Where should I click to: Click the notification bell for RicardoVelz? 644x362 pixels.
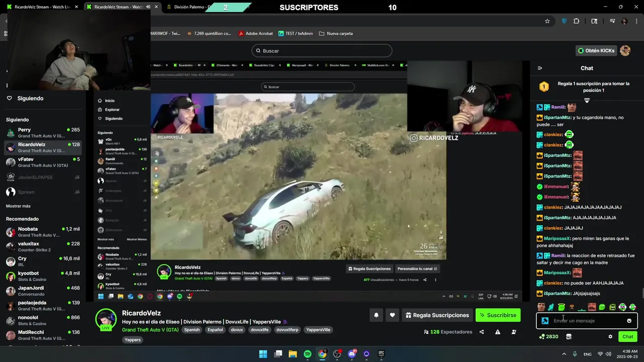(376, 315)
